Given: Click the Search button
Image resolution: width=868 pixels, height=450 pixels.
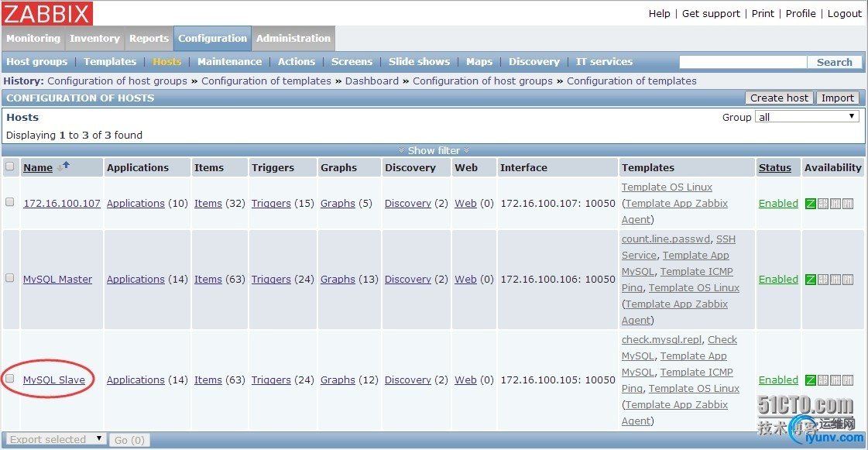Looking at the screenshot, I should click(x=834, y=62).
